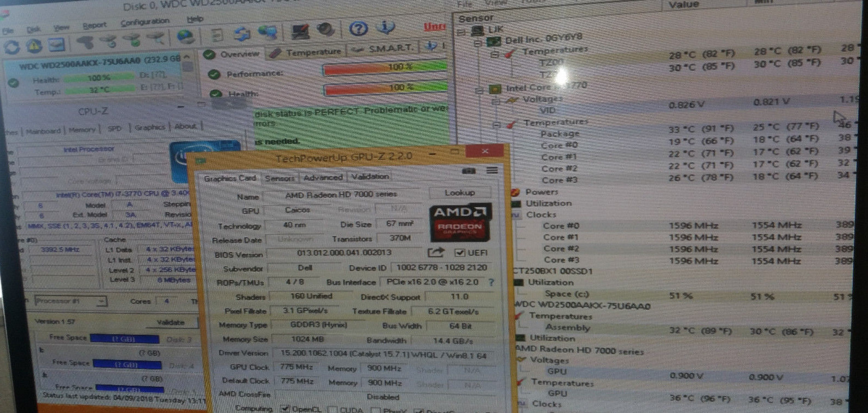Click the disk list scrollbar up arrow

coord(188,56)
